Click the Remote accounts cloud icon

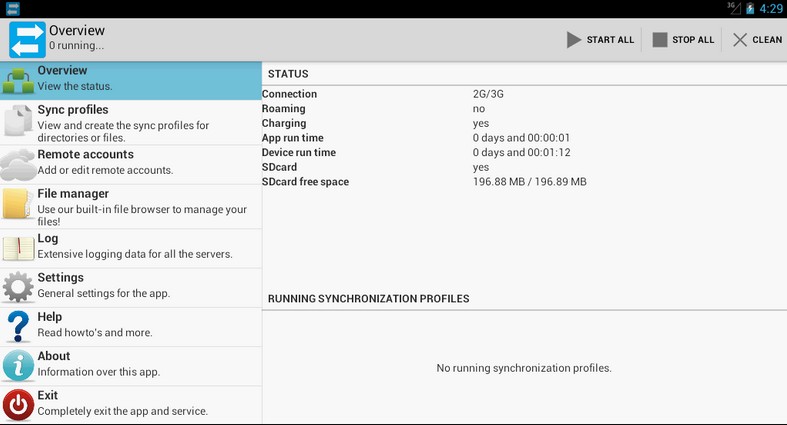coord(18,164)
